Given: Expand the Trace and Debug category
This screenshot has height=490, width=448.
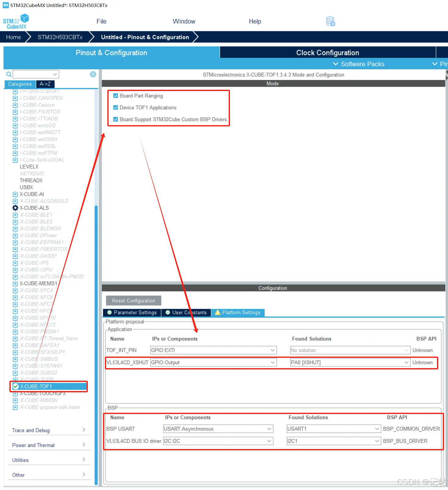Looking at the screenshot, I should pyautogui.click(x=49, y=430).
